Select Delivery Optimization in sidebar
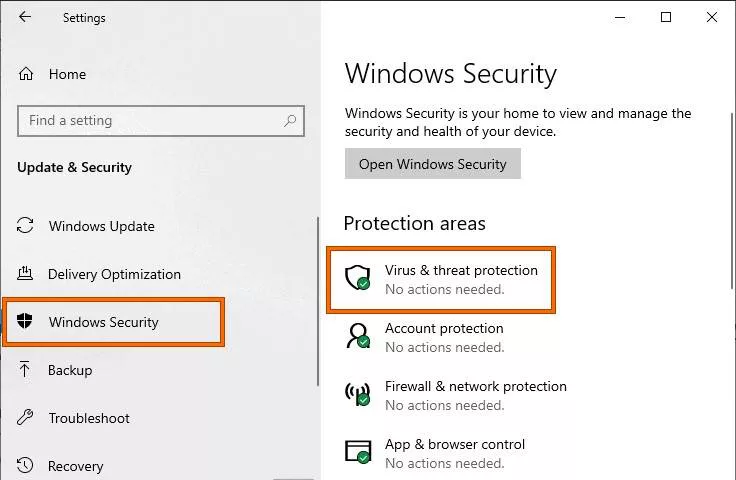This screenshot has height=480, width=736. (114, 274)
